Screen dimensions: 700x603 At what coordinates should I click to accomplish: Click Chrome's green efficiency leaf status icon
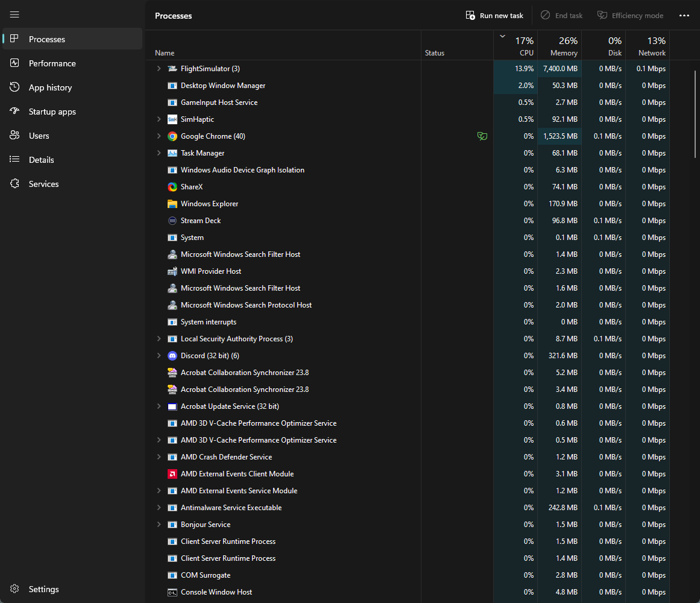(482, 136)
